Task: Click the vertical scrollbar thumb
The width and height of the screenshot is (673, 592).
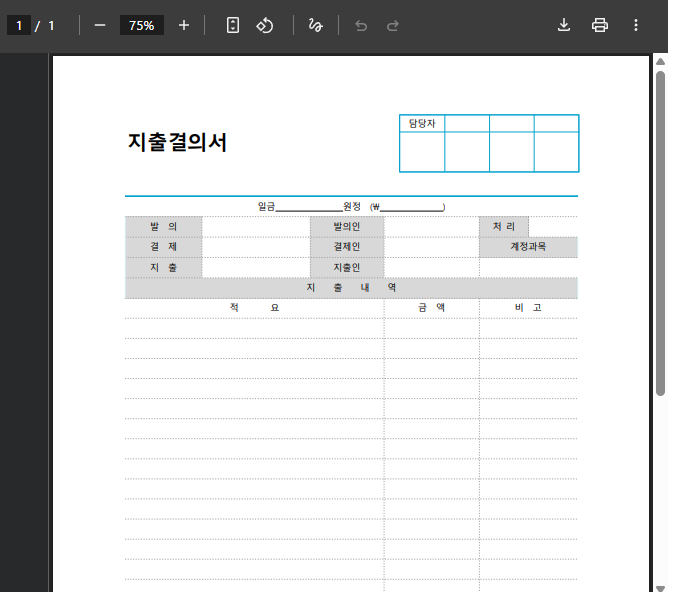Action: tap(661, 233)
